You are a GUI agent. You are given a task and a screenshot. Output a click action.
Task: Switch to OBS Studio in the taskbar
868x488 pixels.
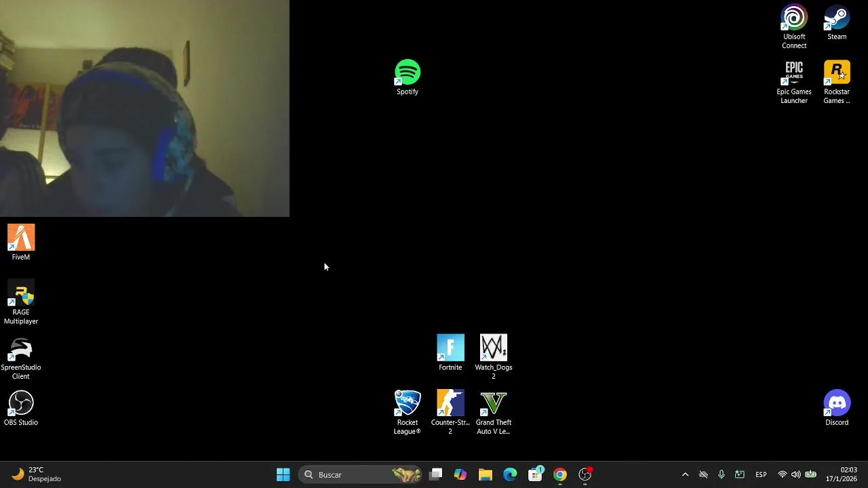(585, 474)
